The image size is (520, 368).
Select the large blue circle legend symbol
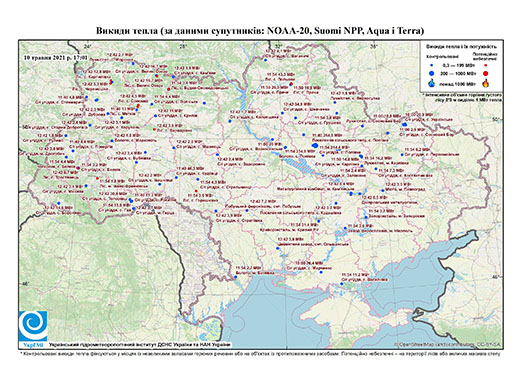[x=432, y=73]
